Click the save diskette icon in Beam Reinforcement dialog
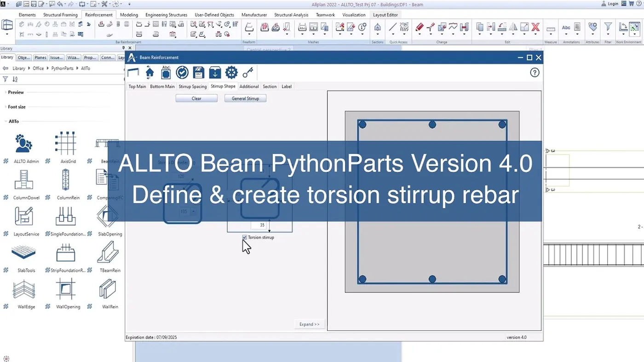Image resolution: width=644 pixels, height=362 pixels. tap(198, 73)
